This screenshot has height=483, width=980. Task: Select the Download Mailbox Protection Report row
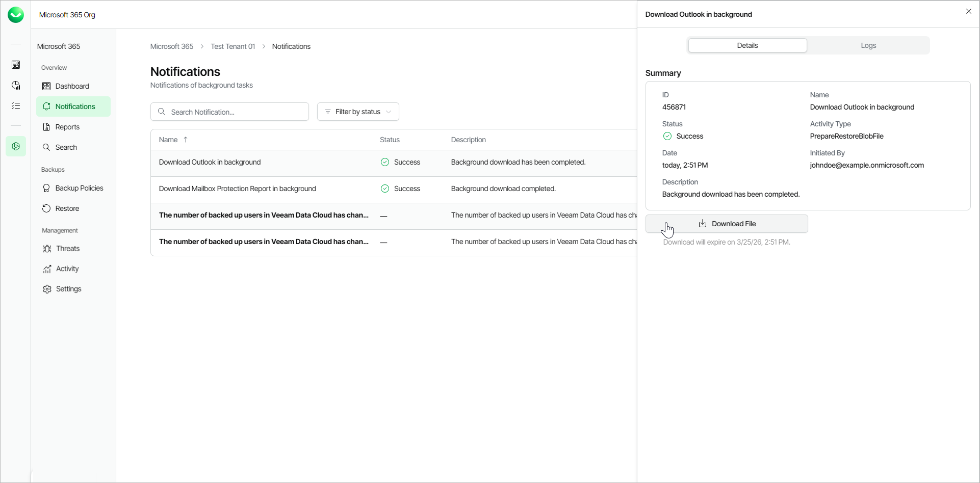click(238, 189)
